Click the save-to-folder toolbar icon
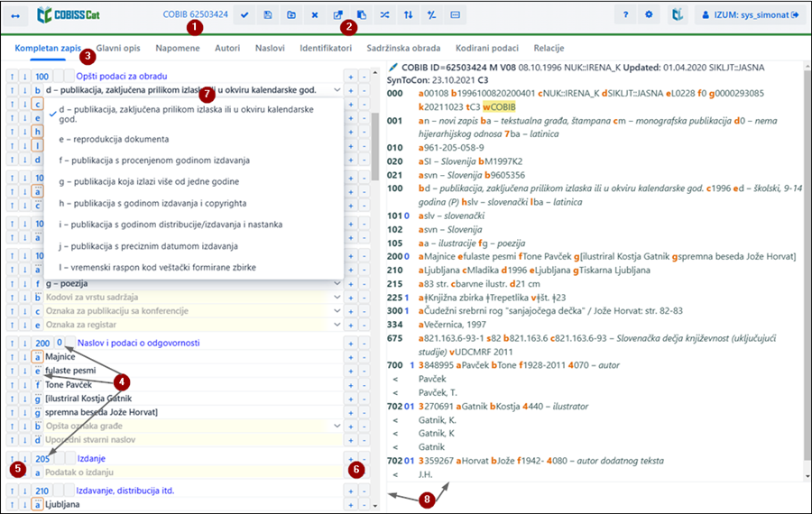 pyautogui.click(x=291, y=15)
